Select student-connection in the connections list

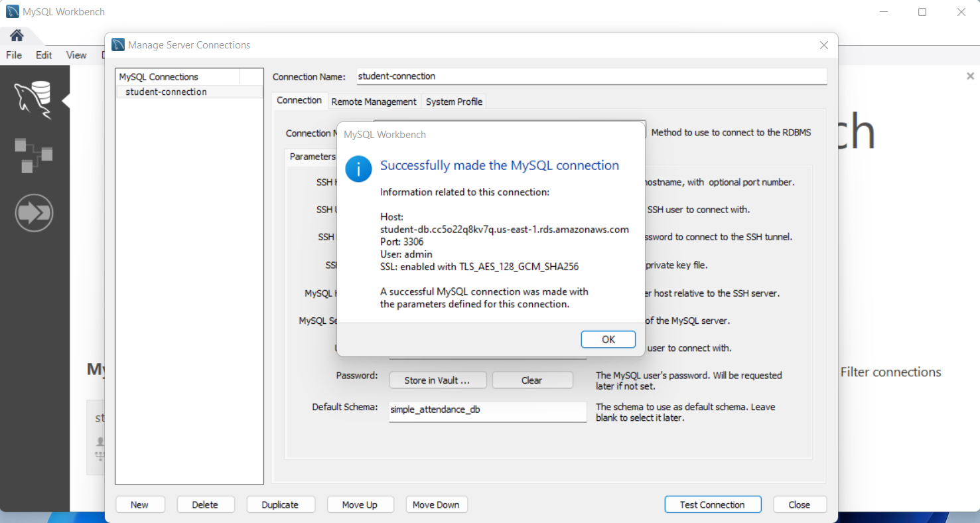point(190,92)
